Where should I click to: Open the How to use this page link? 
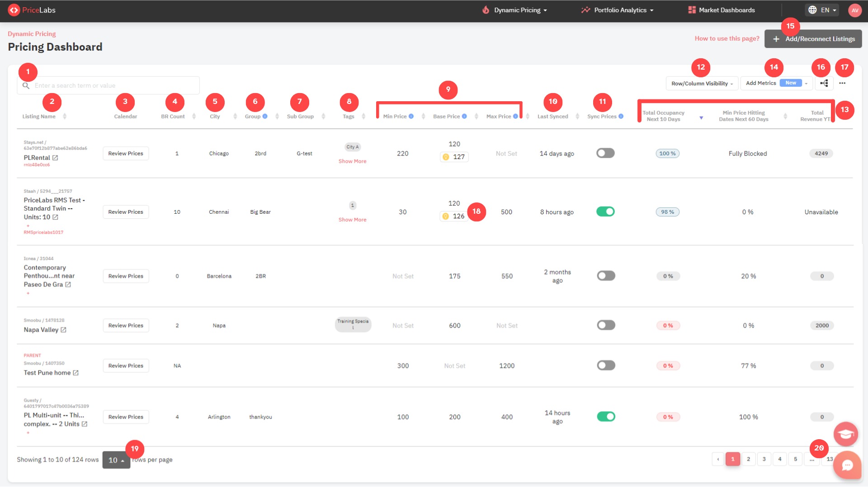[x=726, y=38]
